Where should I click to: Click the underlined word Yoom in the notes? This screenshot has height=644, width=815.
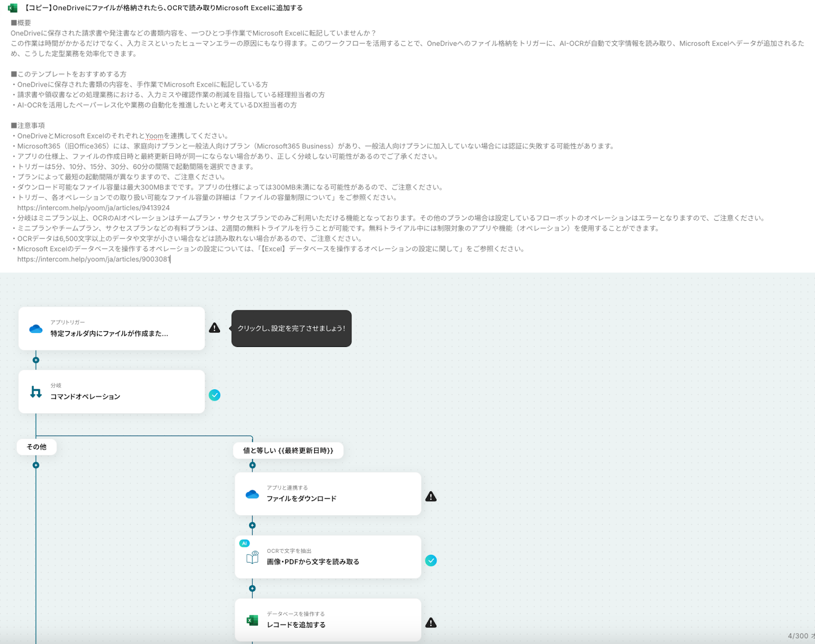(x=154, y=136)
